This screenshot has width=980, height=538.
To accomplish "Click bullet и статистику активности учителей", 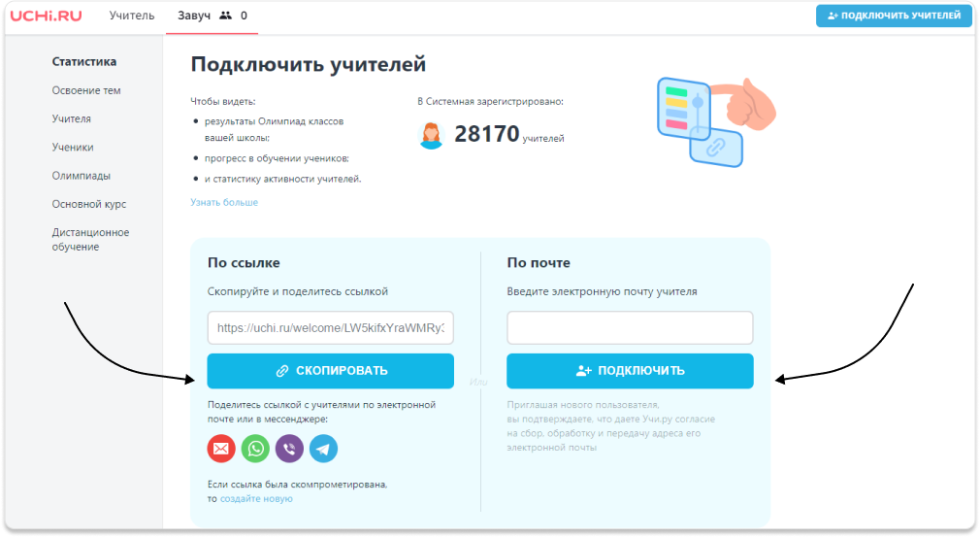I will (x=283, y=179).
